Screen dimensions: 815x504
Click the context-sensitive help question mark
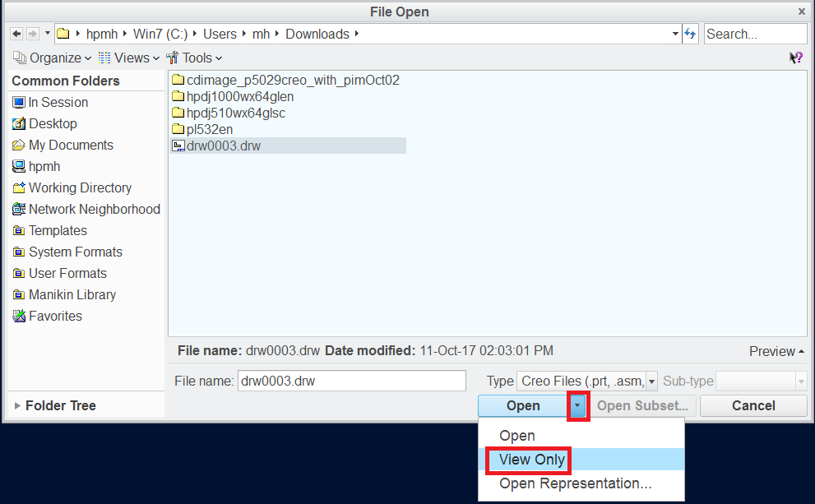coord(795,58)
